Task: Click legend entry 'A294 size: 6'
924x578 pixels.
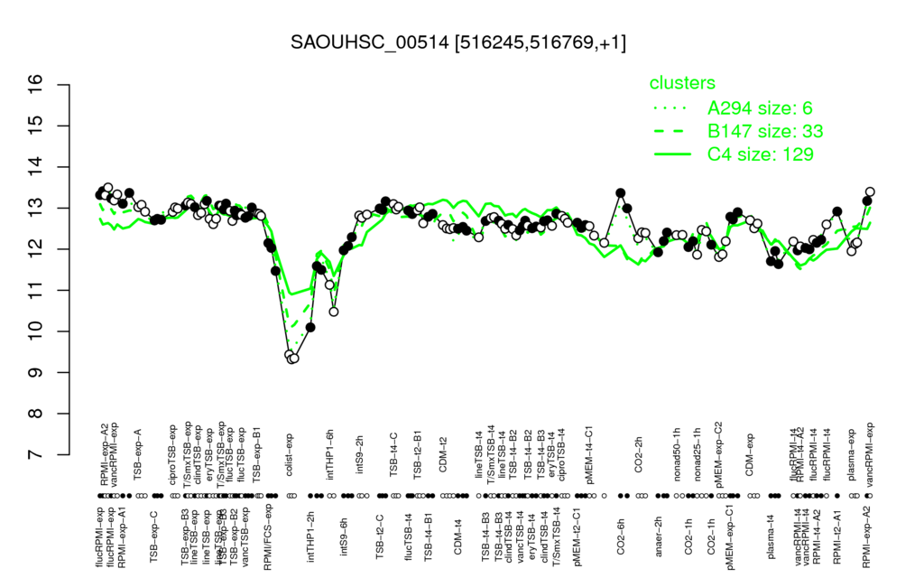Action: [760, 108]
